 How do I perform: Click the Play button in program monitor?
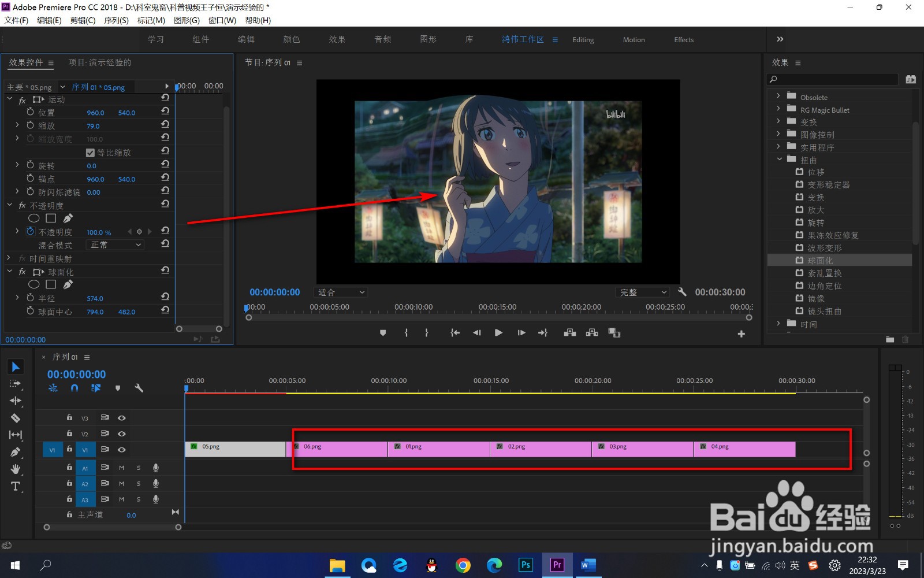click(498, 333)
